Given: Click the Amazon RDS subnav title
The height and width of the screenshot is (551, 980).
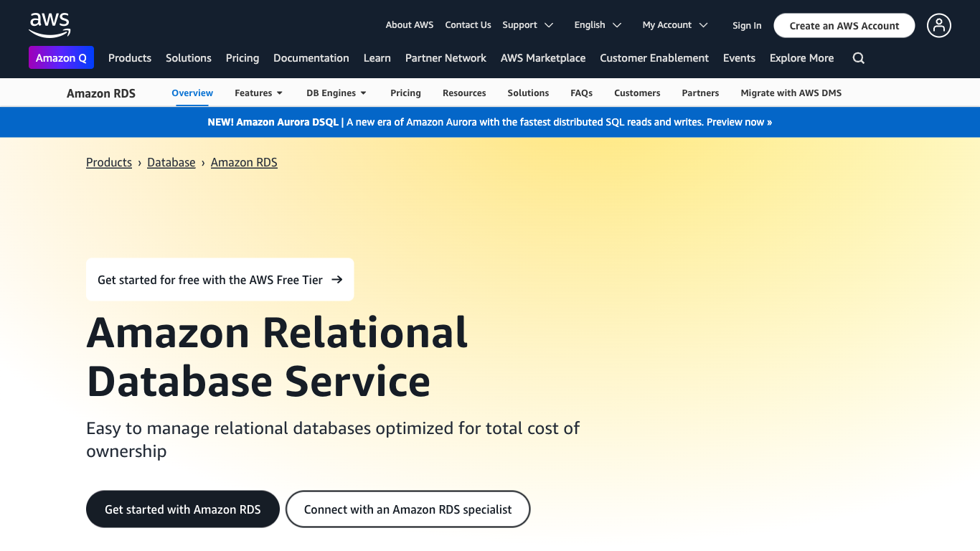Looking at the screenshot, I should [x=101, y=93].
